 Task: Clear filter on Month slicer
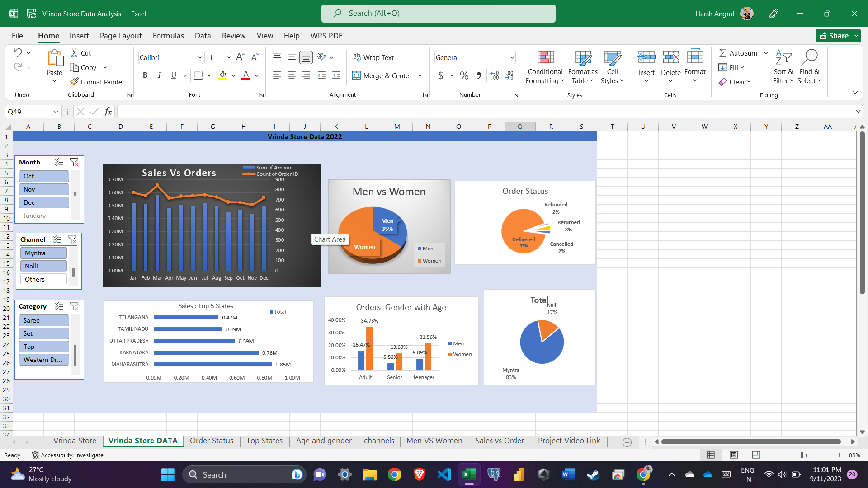[74, 162]
